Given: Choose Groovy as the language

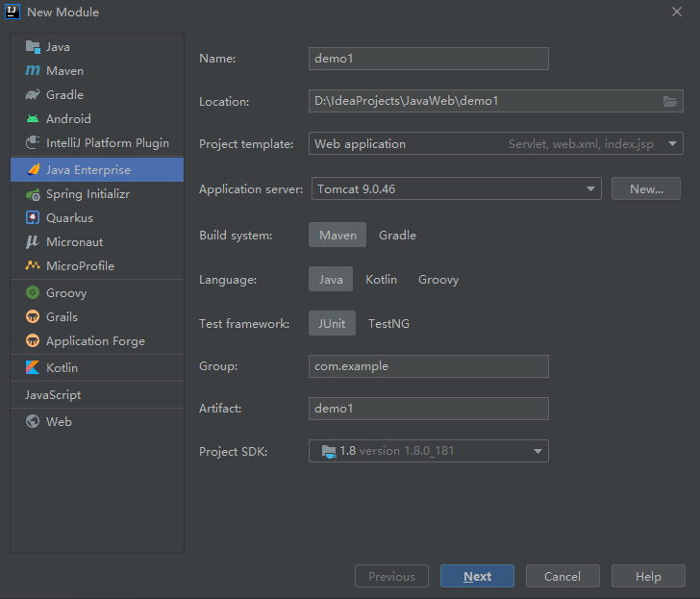Looking at the screenshot, I should coord(438,280).
